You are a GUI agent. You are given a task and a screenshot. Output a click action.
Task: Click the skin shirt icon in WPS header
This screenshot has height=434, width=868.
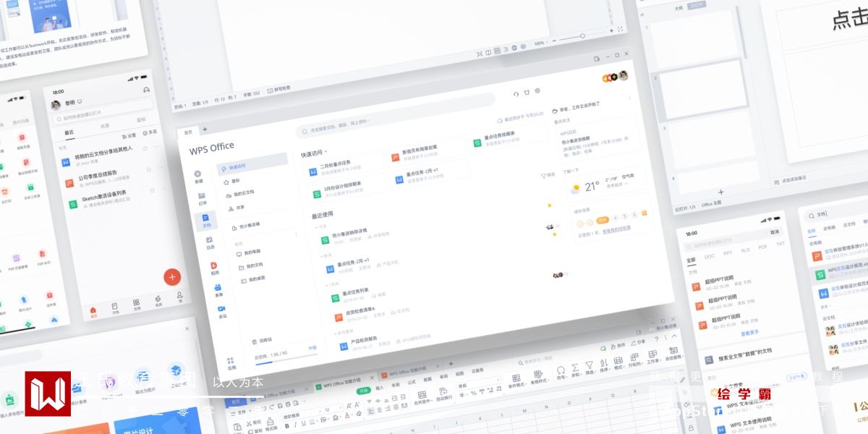click(x=527, y=93)
